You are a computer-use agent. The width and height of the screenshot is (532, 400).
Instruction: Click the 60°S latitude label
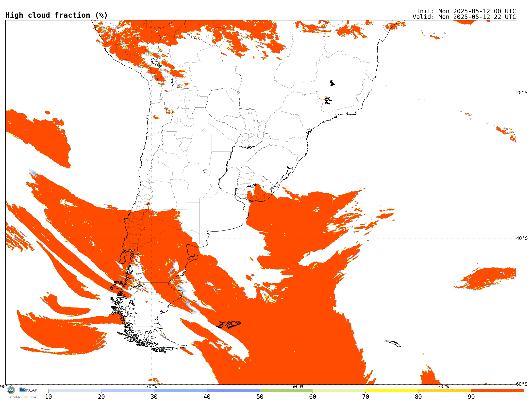point(522,384)
